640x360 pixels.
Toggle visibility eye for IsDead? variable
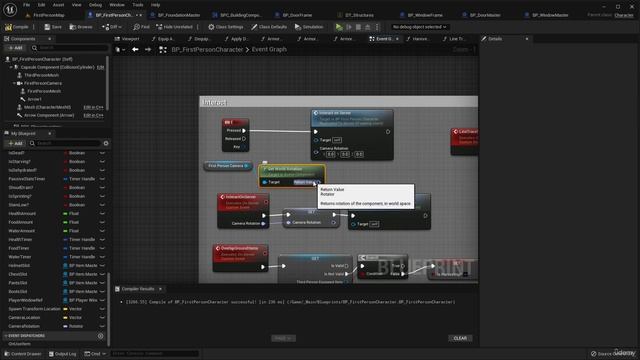tap(102, 153)
